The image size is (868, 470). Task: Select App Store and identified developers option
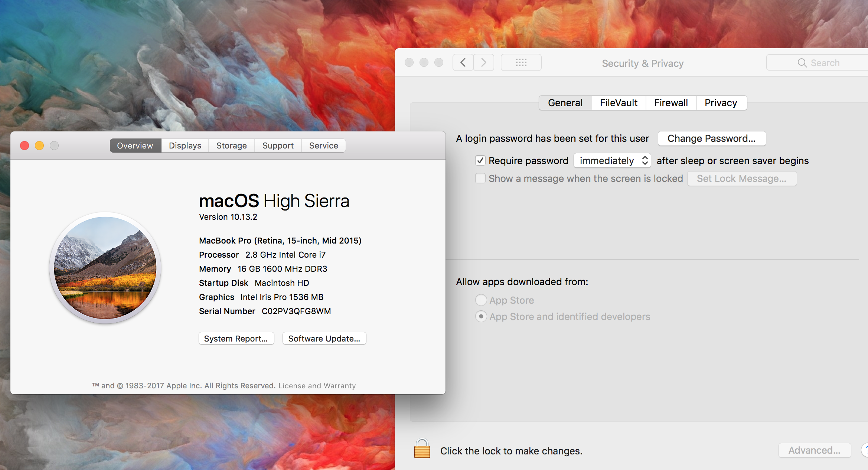click(481, 317)
